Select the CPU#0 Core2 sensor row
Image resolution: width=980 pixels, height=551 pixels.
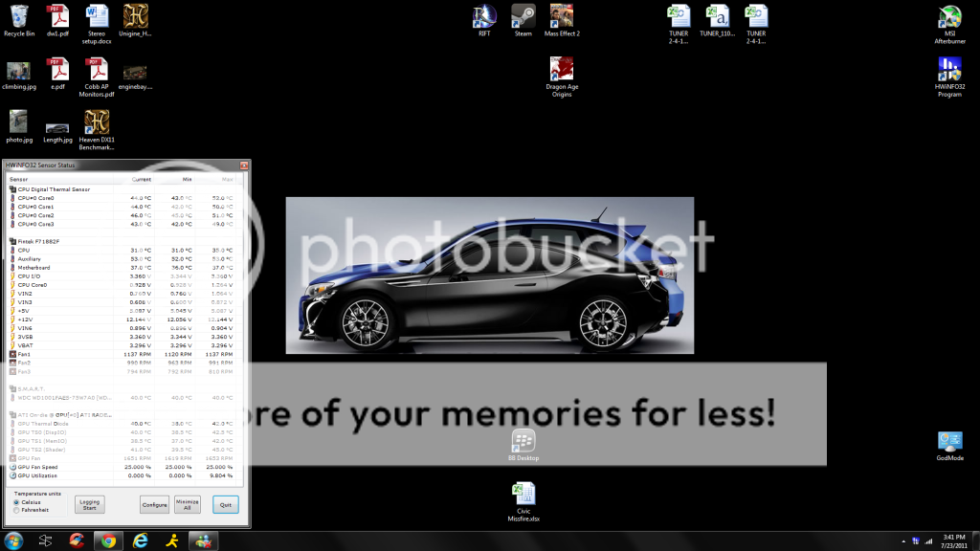(x=122, y=215)
